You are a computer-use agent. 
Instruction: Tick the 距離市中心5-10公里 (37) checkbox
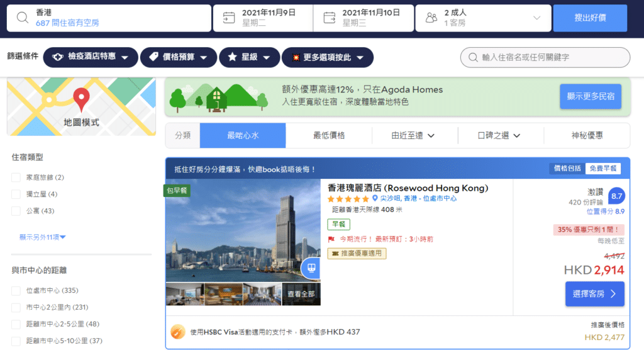click(16, 341)
